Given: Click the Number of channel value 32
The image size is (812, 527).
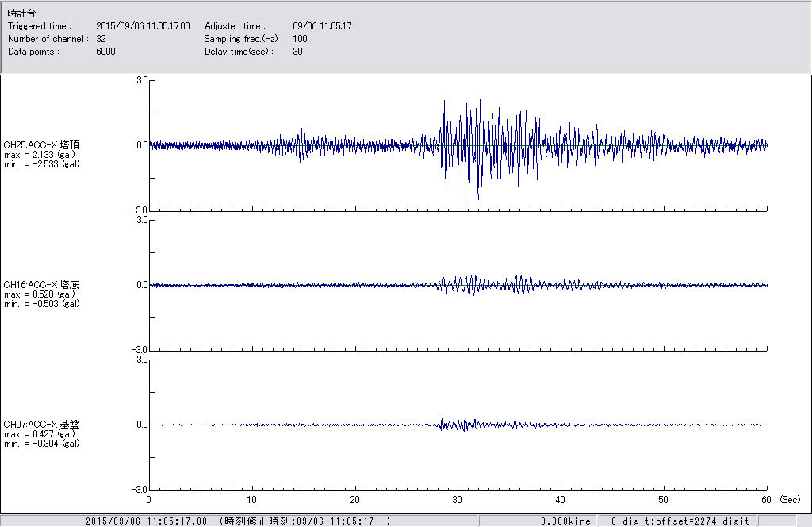Looking at the screenshot, I should click(x=101, y=39).
